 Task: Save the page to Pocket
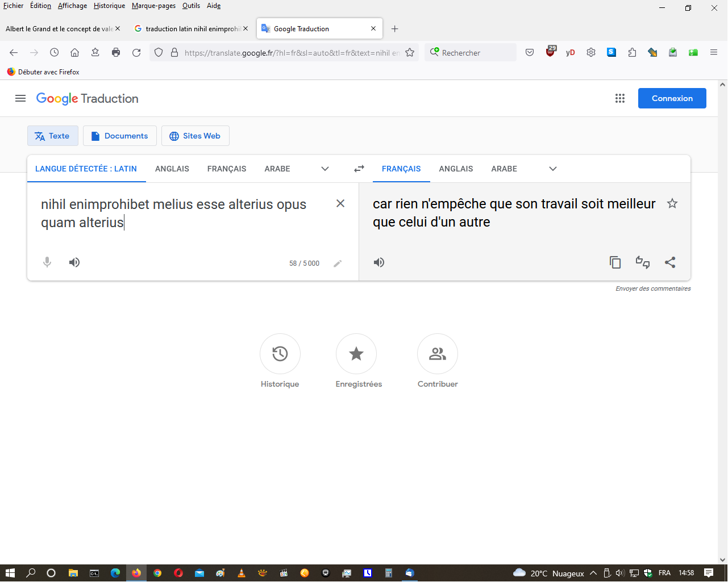pos(530,52)
